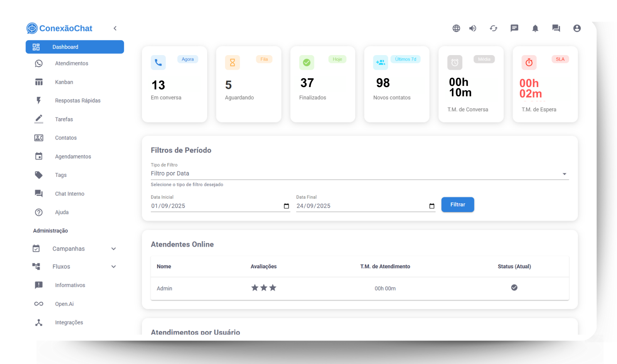Screen dimensions: 617x364
Task: Select Respostas Rápidas in the sidebar
Action: point(78,101)
